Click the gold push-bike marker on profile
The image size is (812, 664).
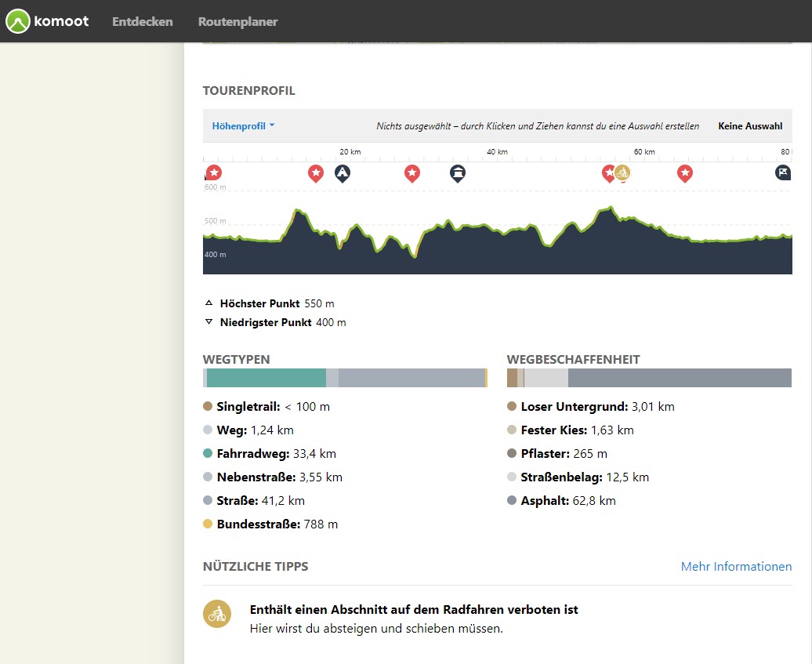pyautogui.click(x=622, y=172)
